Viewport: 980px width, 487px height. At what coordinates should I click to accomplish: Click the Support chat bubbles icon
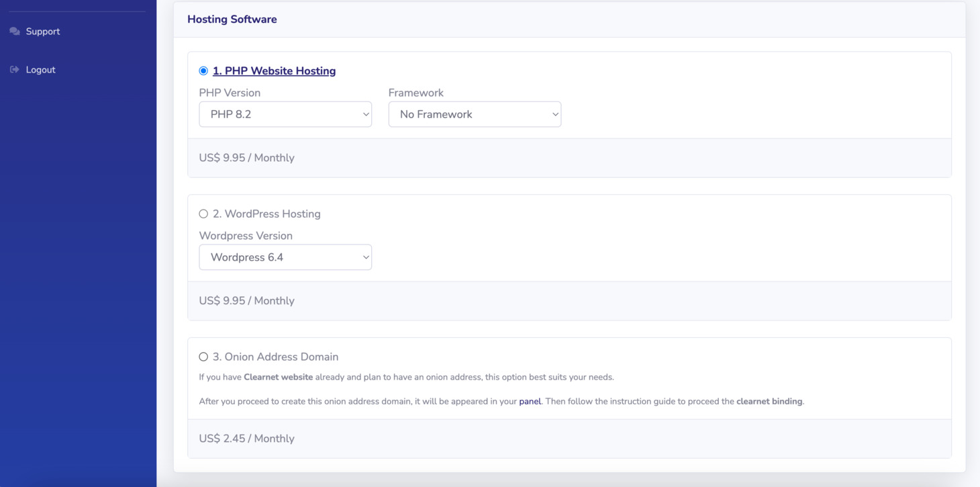pyautogui.click(x=15, y=32)
